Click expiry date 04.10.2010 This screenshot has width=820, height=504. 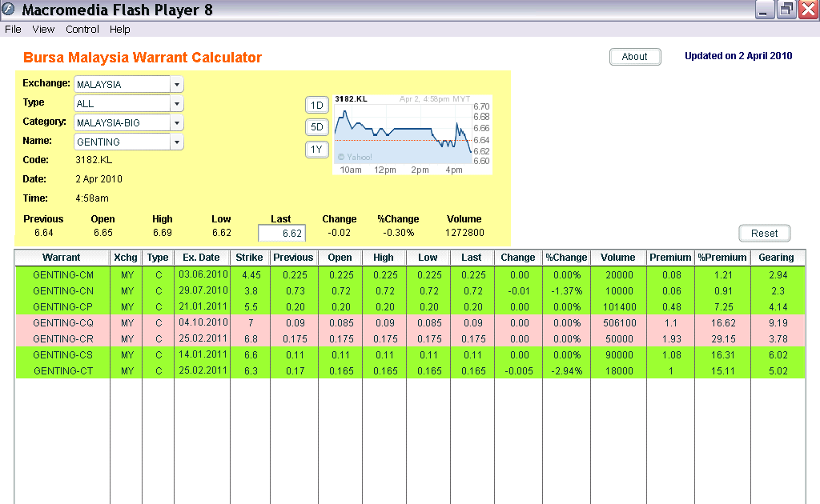click(x=203, y=322)
